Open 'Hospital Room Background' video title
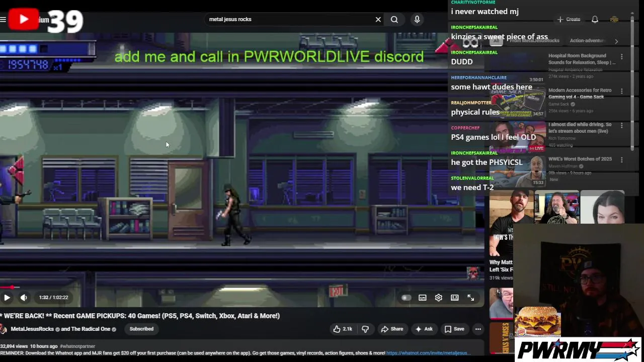The width and height of the screenshot is (644, 362). [x=582, y=59]
